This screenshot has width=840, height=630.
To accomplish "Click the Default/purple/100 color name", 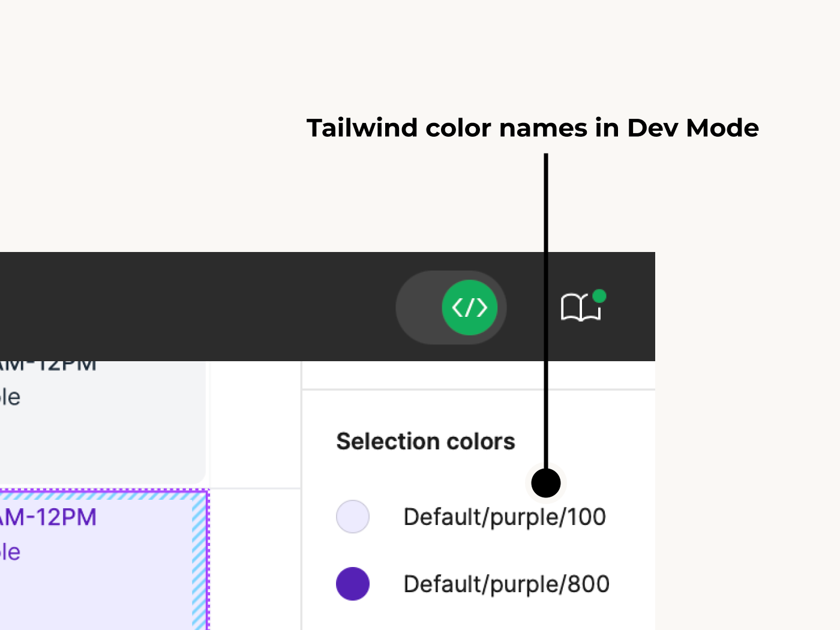I will (505, 517).
